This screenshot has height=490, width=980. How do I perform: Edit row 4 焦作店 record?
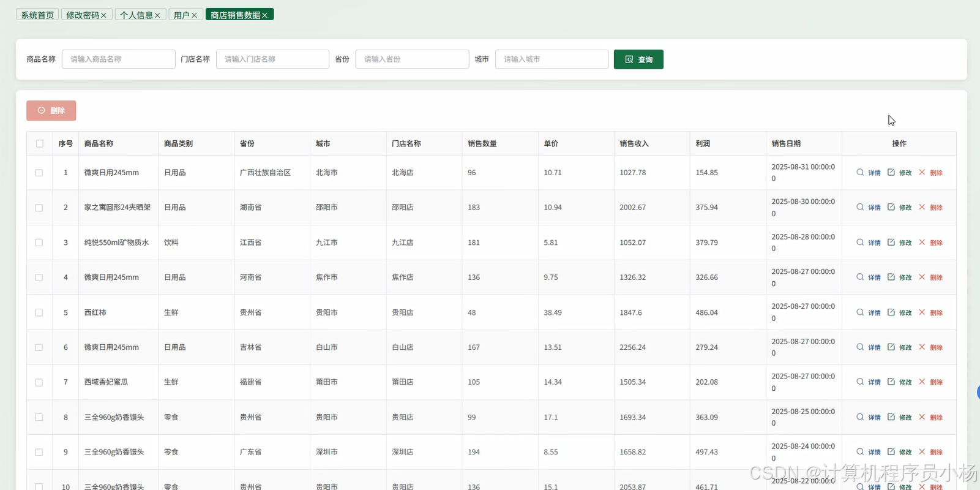point(899,277)
